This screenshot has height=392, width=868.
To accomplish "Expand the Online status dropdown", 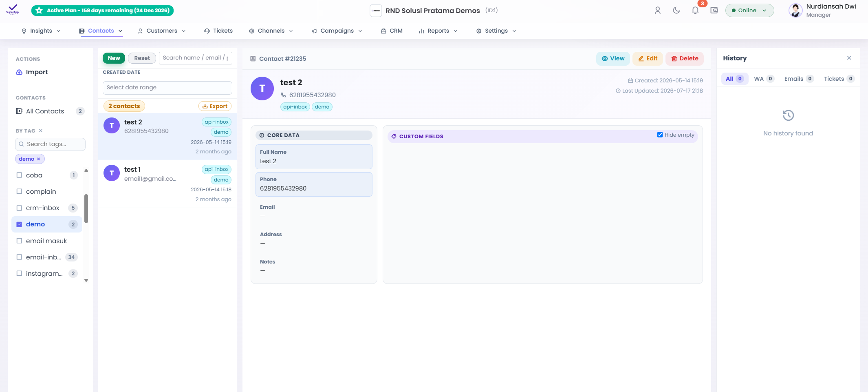I will coord(749,11).
